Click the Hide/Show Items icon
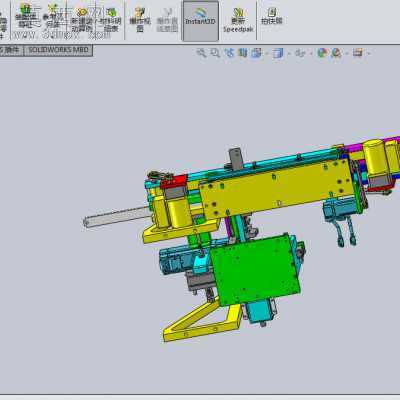Viewport: 400px width, 400px height. (300, 53)
